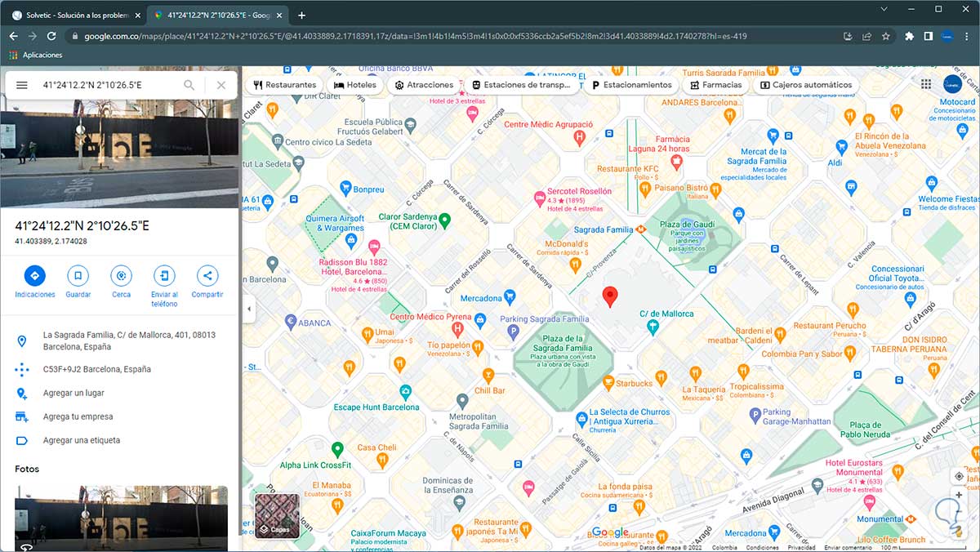This screenshot has width=980, height=552.
Task: Click the browser address bar URL
Action: (415, 36)
